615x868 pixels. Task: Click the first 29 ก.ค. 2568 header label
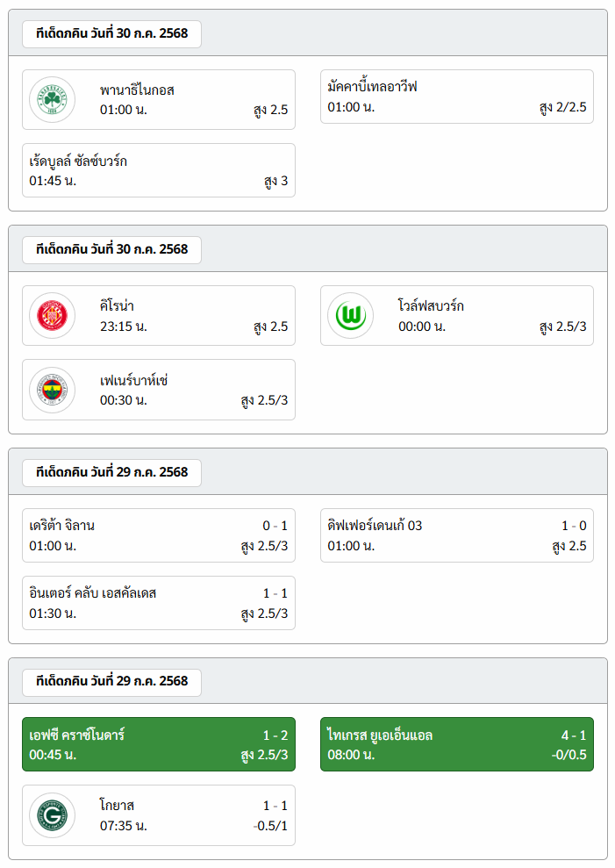pyautogui.click(x=111, y=473)
